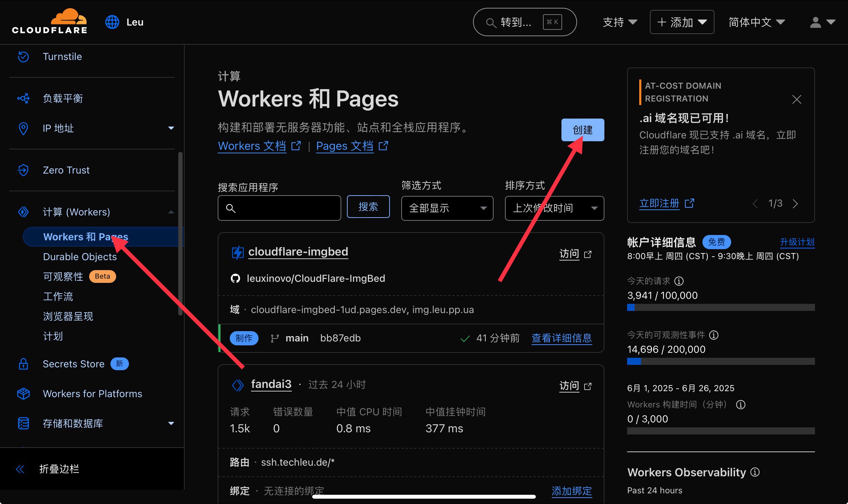Click the Secrets Store lock icon
Image resolution: width=848 pixels, height=504 pixels.
point(23,364)
